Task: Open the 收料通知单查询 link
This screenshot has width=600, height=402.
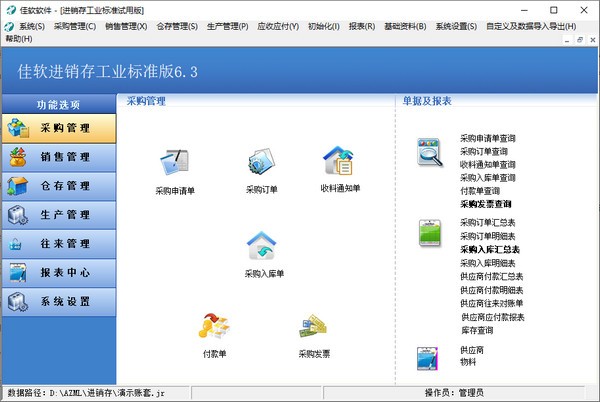Action: coord(488,165)
